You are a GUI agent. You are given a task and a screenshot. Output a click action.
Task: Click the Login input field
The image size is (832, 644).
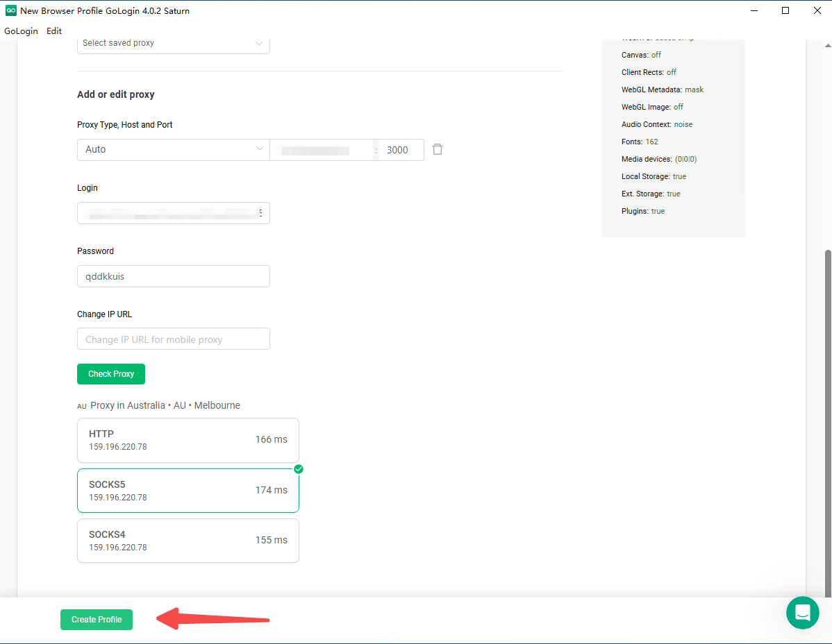click(173, 213)
